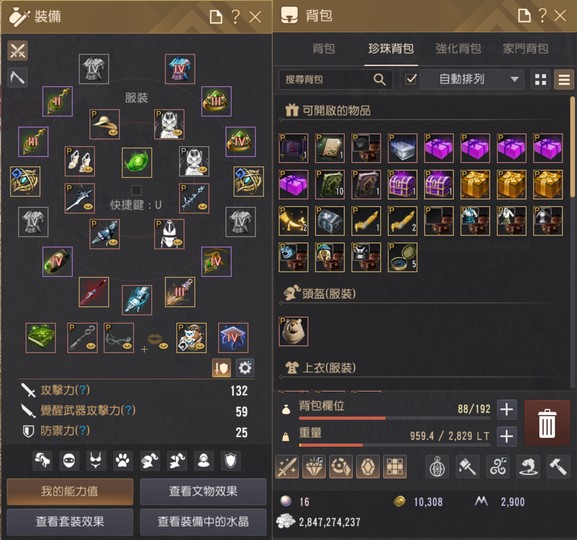Switch inventory to grid view icon

[x=540, y=80]
